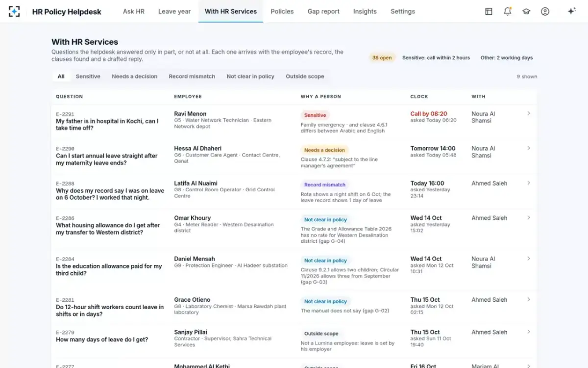
Task: Click employee name Omar Khoury
Action: click(x=193, y=218)
